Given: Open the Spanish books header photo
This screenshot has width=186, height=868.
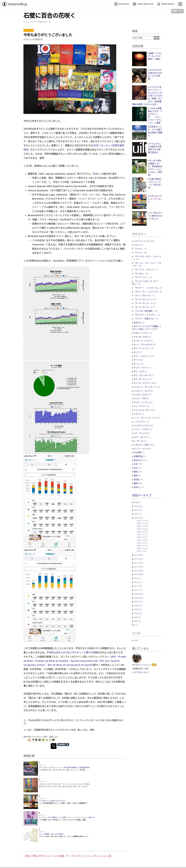Looking at the screenshot, I should [x=70, y=79].
